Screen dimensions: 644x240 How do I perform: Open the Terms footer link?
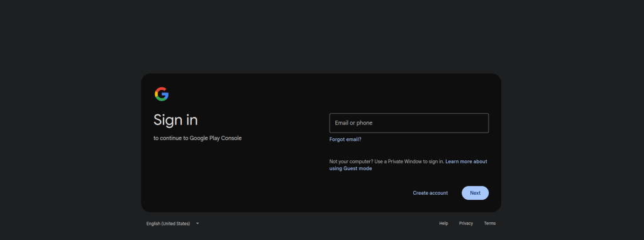(489, 224)
